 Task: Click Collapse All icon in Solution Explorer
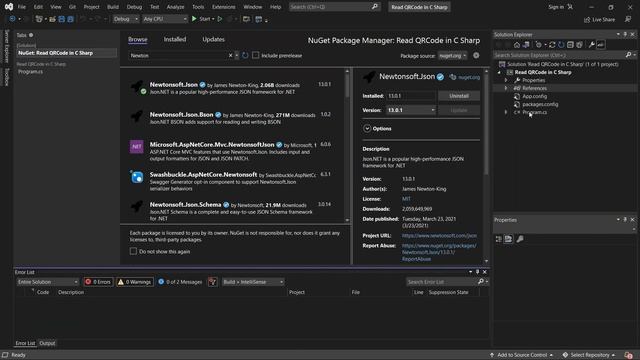point(570,44)
